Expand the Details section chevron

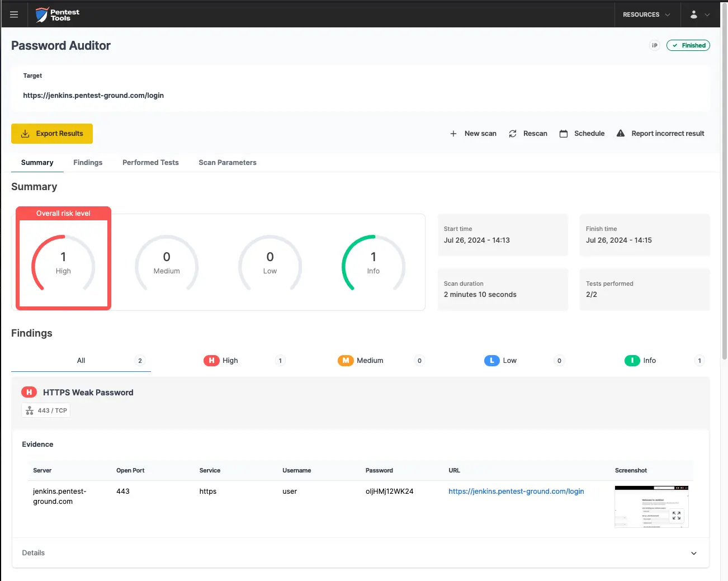tap(694, 553)
